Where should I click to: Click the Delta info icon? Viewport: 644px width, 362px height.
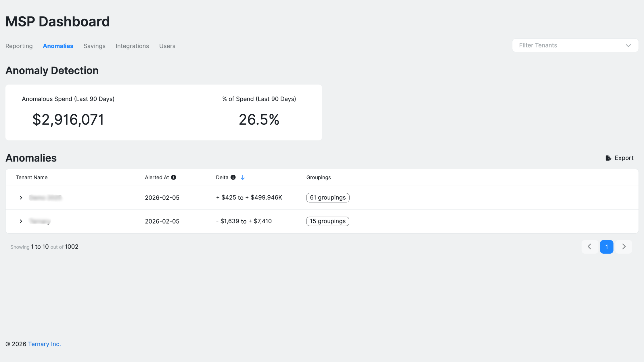coord(233,177)
